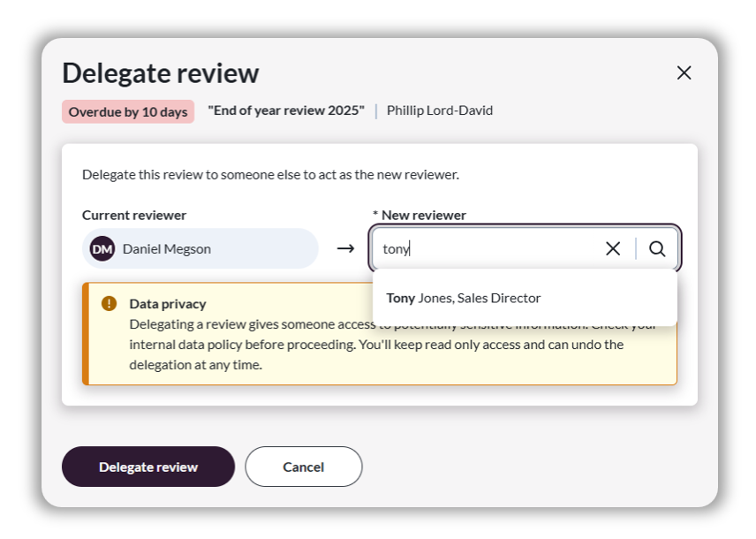The height and width of the screenshot is (539, 756).
Task: Close the Delegate review dialog
Action: click(x=684, y=73)
